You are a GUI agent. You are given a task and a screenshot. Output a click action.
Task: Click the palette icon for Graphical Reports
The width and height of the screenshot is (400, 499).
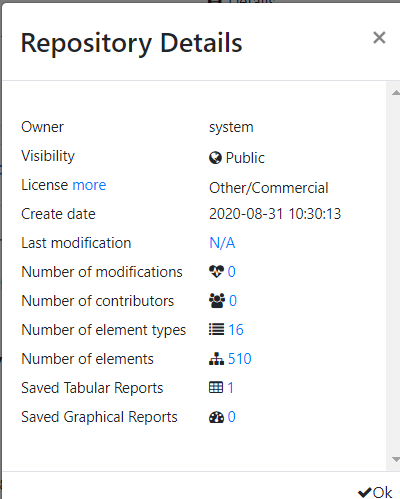[x=216, y=417]
